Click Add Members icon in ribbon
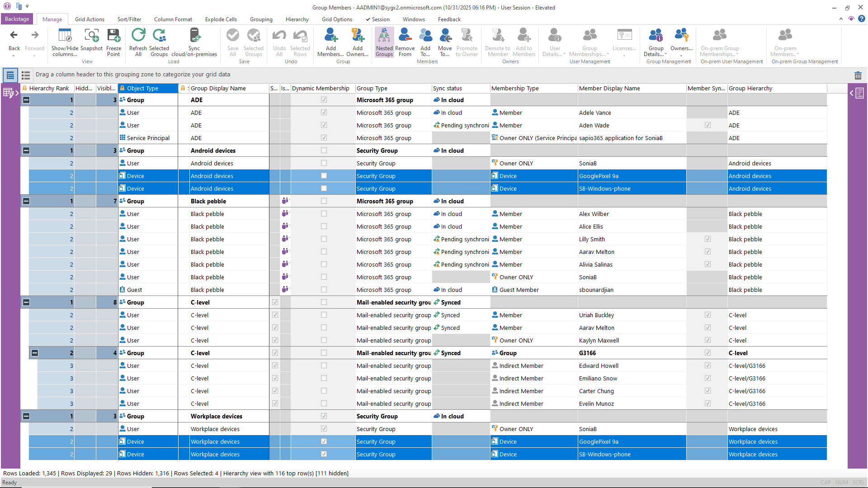Viewport: 868px width, 488px height. click(330, 36)
